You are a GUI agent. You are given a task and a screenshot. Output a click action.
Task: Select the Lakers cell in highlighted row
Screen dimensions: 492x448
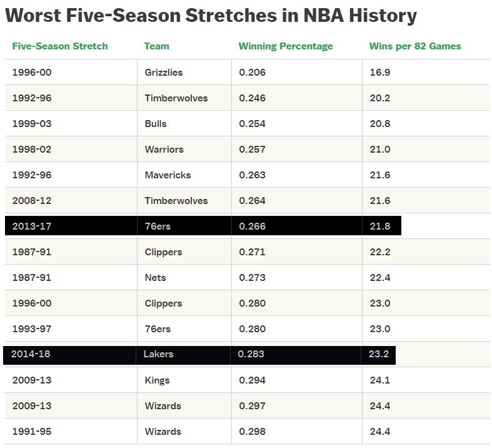(158, 354)
